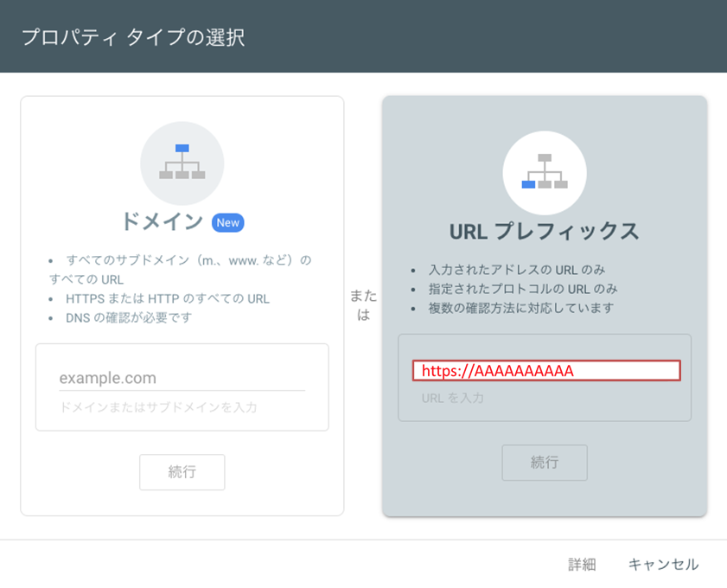Click 続行 button in the ドメイン card
Image resolution: width=727 pixels, height=588 pixels.
pos(182,472)
